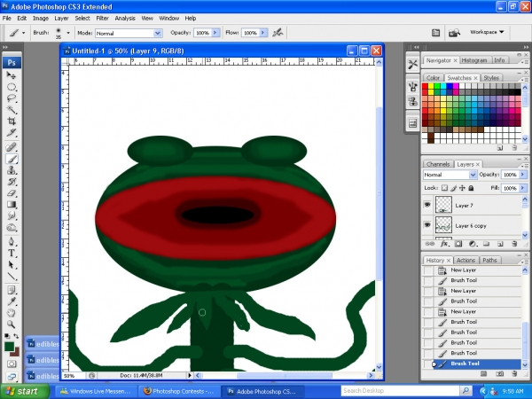Select the Line tool
Screen dimensions: 532x399
[12, 276]
